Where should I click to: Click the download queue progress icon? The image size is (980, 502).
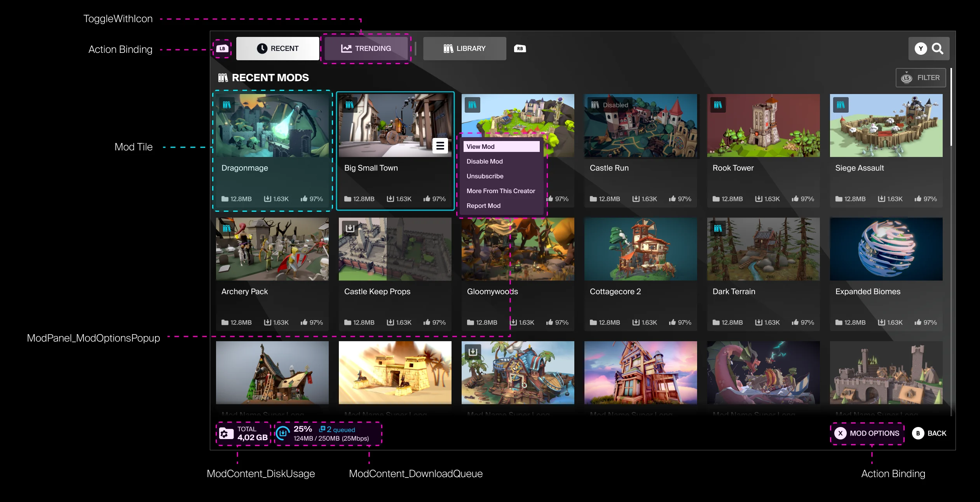pyautogui.click(x=283, y=433)
